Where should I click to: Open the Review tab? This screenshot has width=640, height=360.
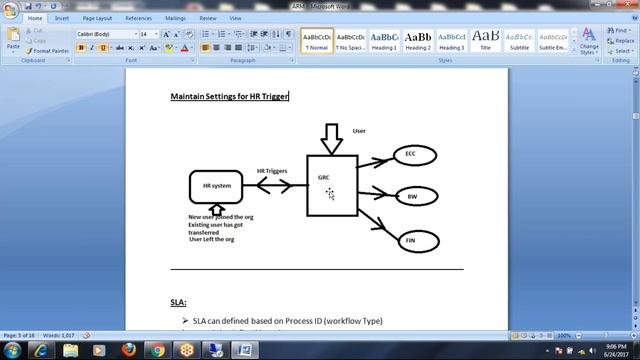[x=208, y=18]
